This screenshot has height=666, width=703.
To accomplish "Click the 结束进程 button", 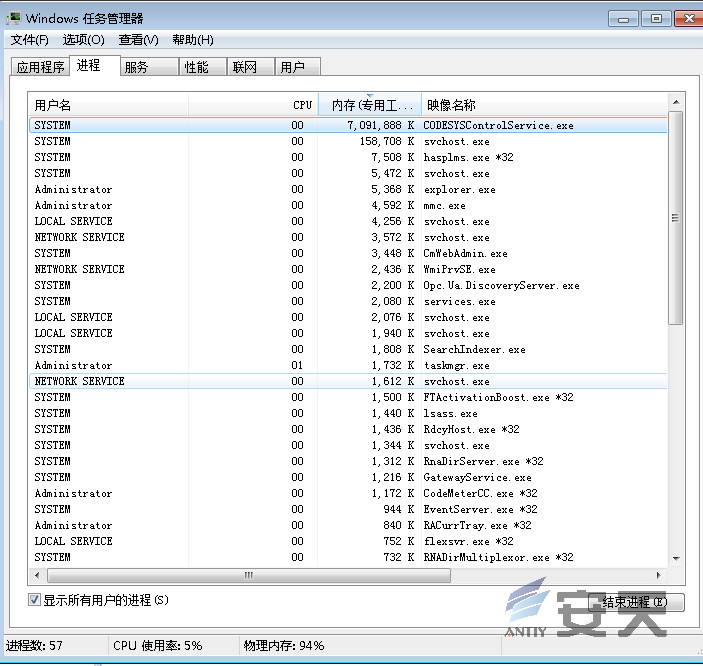I will click(x=636, y=602).
